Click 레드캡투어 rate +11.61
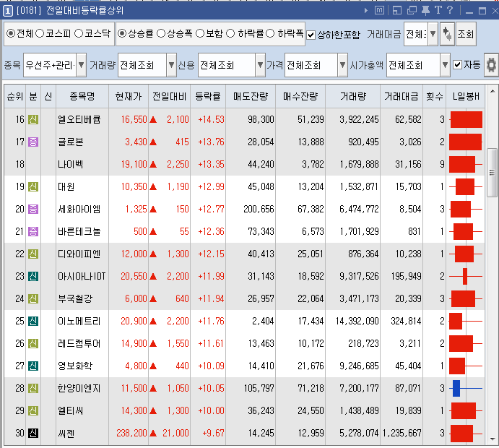The image size is (499, 448). [211, 343]
